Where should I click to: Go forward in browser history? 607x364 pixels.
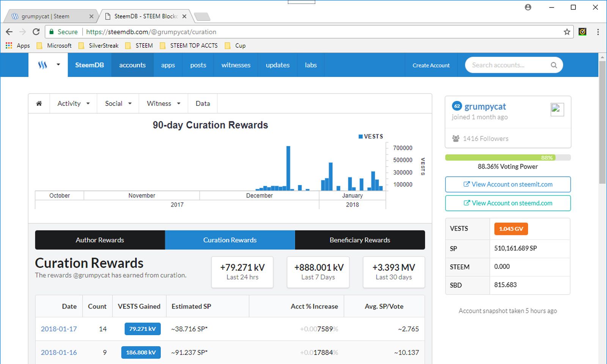(x=22, y=32)
